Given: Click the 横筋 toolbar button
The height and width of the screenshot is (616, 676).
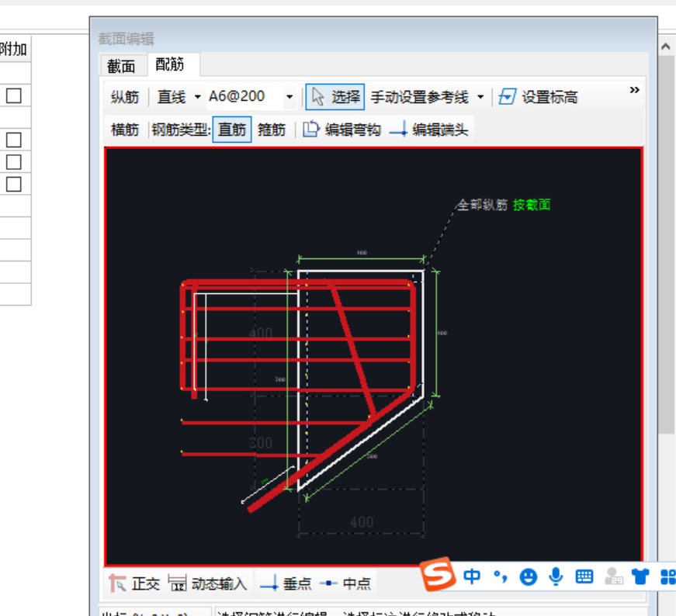Looking at the screenshot, I should click(125, 130).
